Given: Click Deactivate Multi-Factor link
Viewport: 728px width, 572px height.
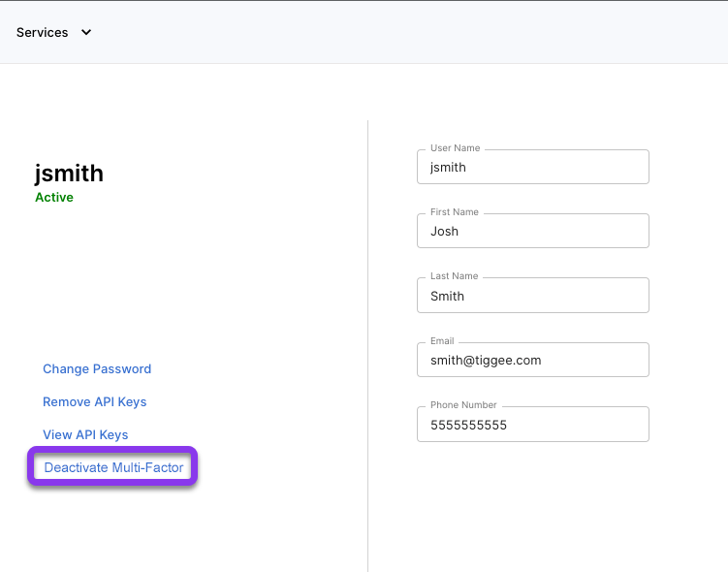Looking at the screenshot, I should click(113, 467).
